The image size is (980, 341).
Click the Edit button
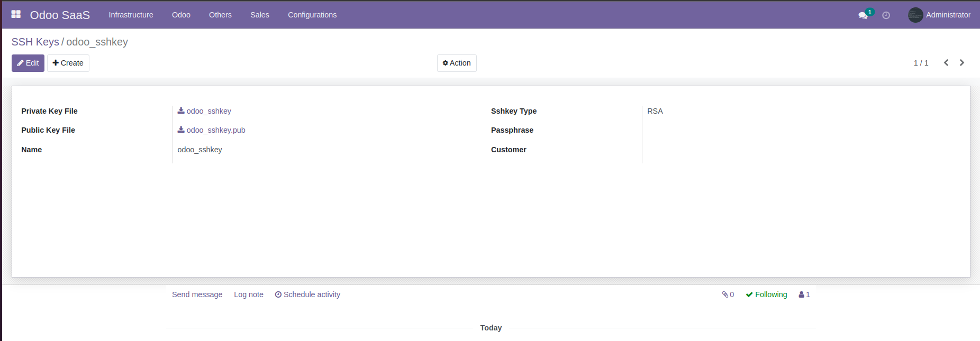(x=28, y=63)
